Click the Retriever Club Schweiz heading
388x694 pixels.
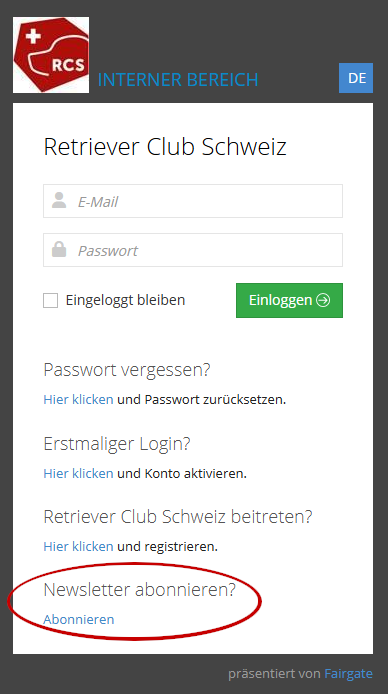pos(165,147)
